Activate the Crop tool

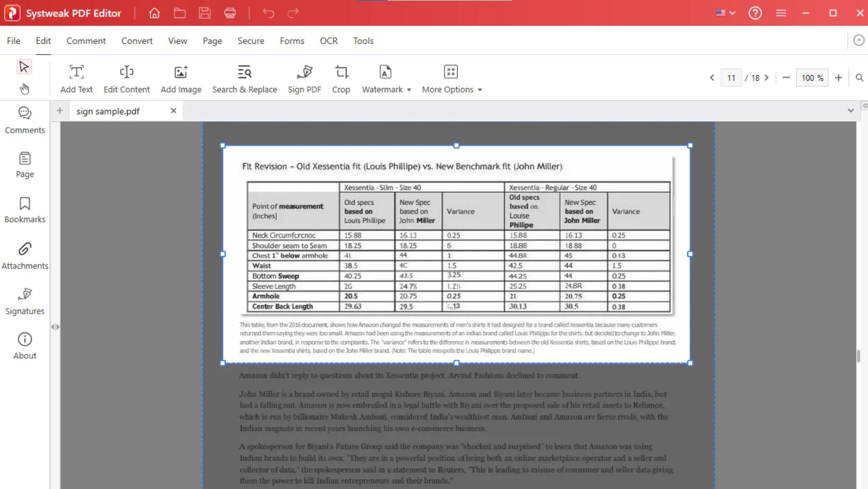click(341, 79)
